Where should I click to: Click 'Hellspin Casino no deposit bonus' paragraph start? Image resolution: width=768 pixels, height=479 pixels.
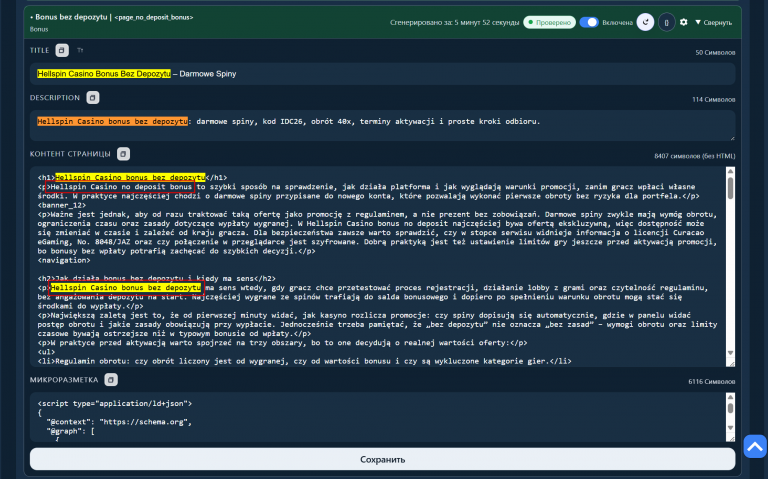click(x=121, y=187)
